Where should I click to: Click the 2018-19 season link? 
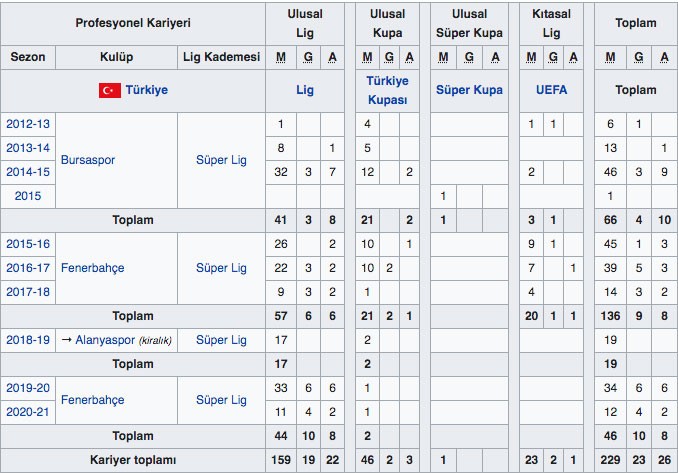tap(28, 340)
